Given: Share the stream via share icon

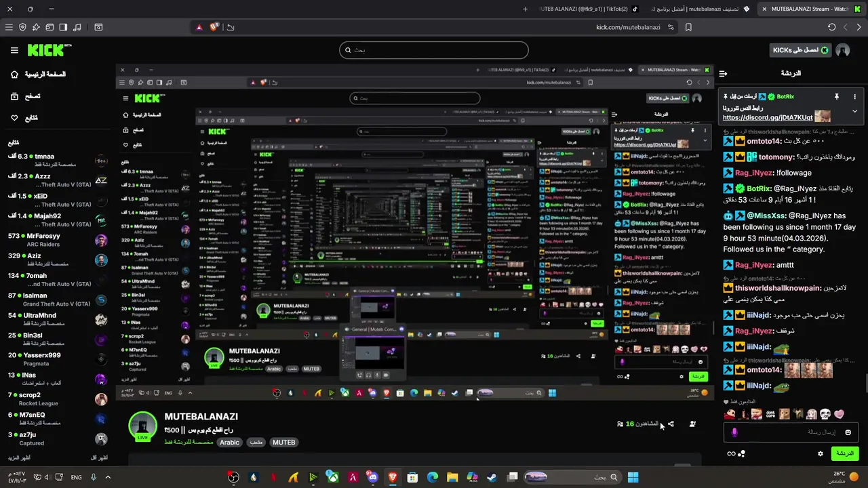Looking at the screenshot, I should tap(671, 424).
